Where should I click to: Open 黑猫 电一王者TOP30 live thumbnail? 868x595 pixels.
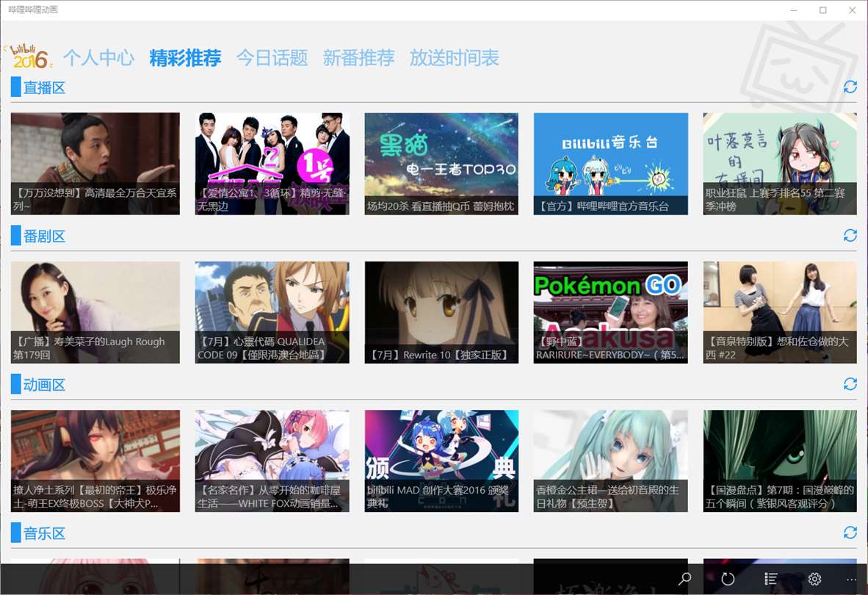(441, 164)
